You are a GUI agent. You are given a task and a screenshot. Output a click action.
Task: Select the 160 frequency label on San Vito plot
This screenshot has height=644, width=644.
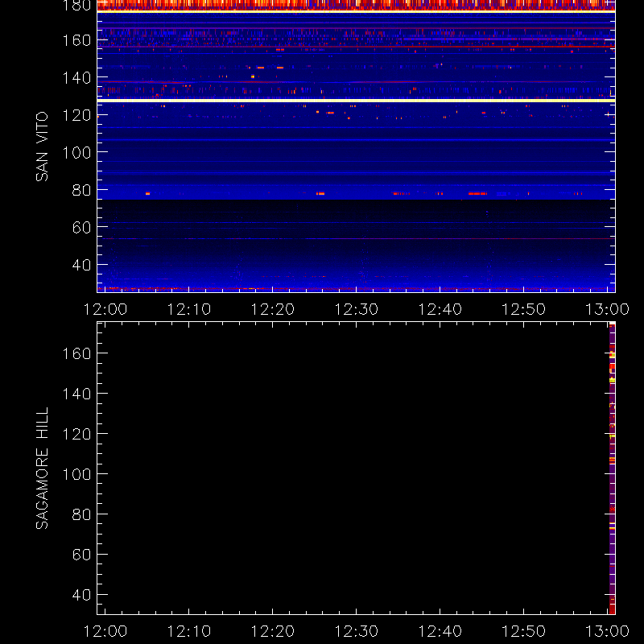[76, 41]
